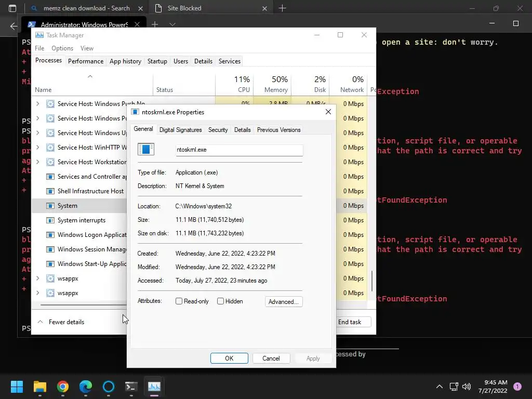Click End task button
Image resolution: width=532 pixels, height=399 pixels.
pyautogui.click(x=354, y=322)
